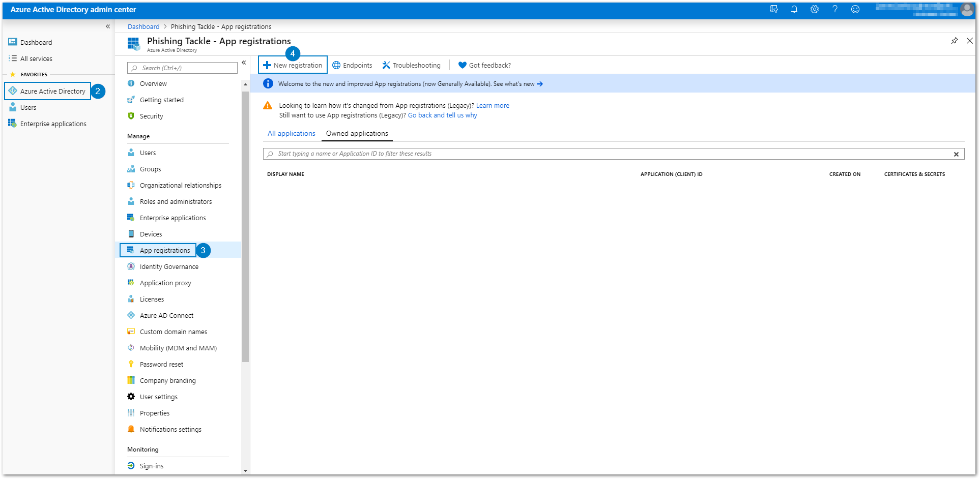The image size is (980, 479).
Task: Collapse the left navigation sidebar
Action: click(x=107, y=26)
